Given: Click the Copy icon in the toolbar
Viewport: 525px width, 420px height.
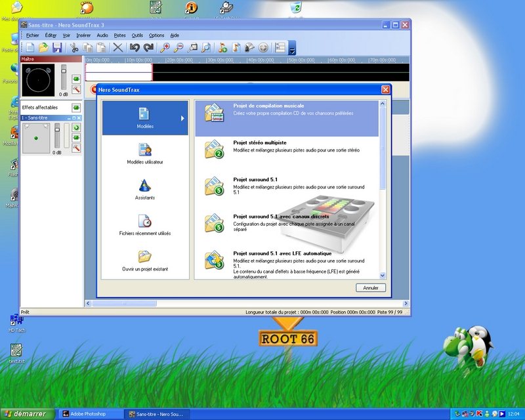Looking at the screenshot, I should [88, 48].
